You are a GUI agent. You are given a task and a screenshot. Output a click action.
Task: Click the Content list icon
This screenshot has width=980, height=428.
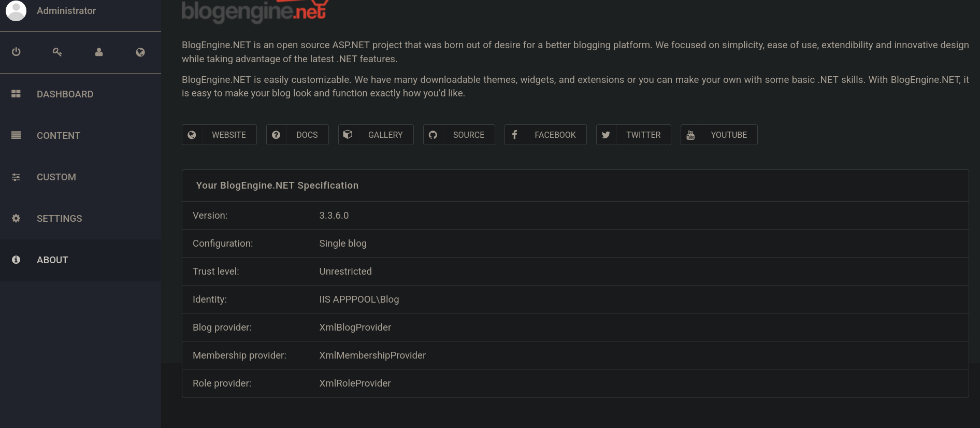click(x=16, y=135)
